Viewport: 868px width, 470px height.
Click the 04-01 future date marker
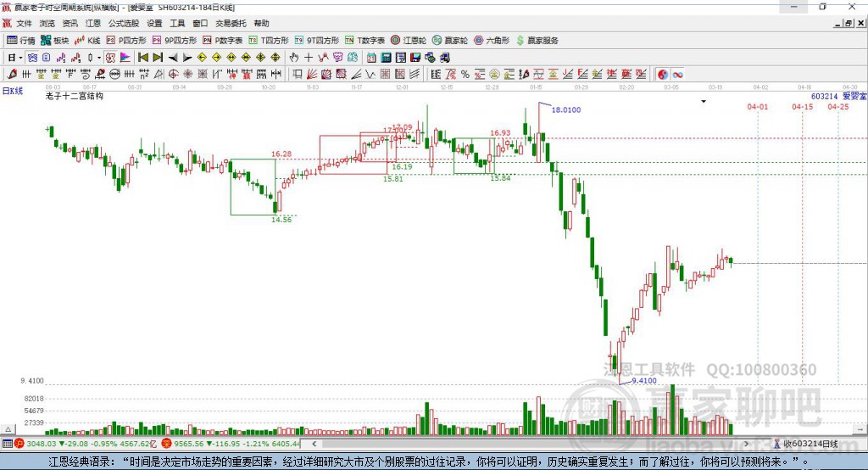[x=757, y=106]
